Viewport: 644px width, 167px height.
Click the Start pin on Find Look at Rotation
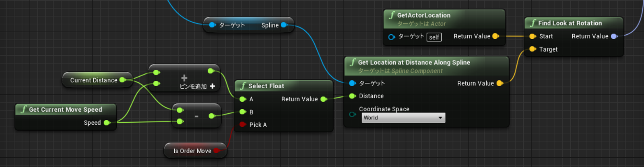(533, 36)
